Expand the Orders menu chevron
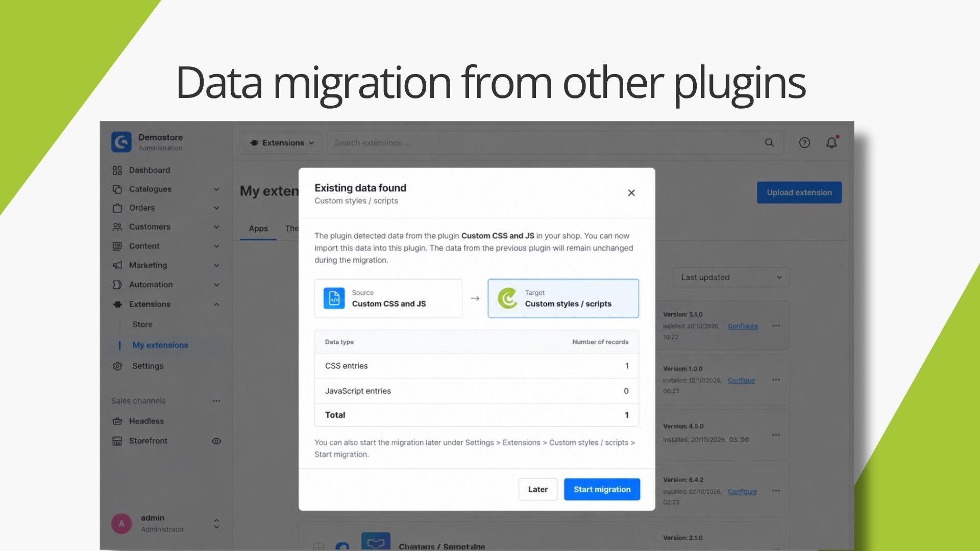This screenshot has width=980, height=551. (x=216, y=208)
